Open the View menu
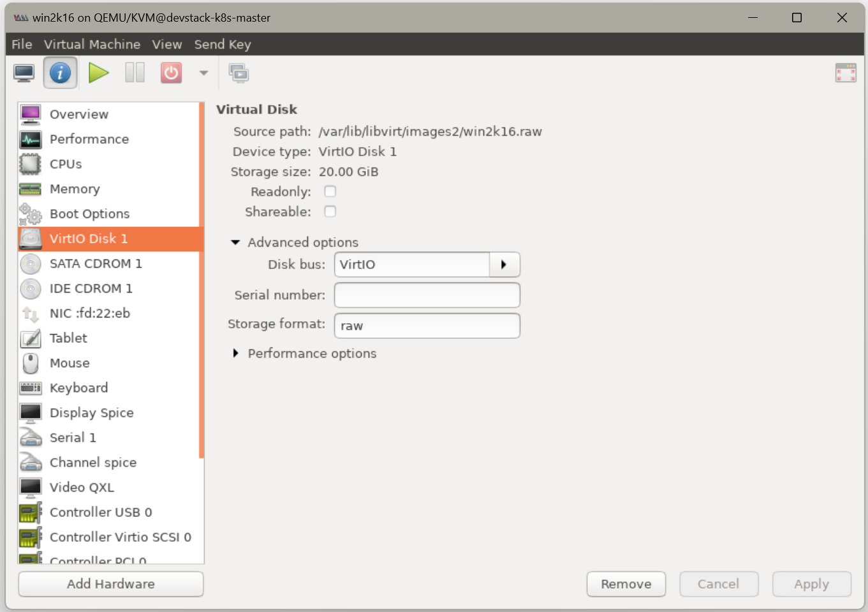The height and width of the screenshot is (612, 868). [x=167, y=44]
